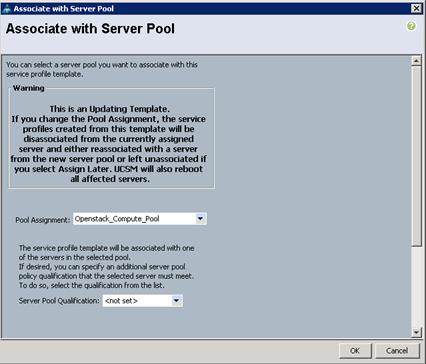
Task: Click 'This is an Updating Template.' text
Action: [110, 109]
